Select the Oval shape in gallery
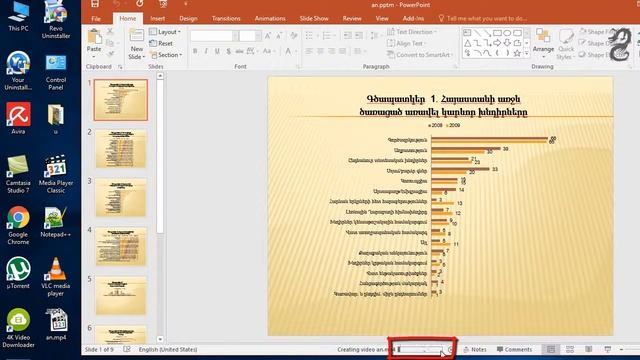Viewport: 640px width, 360px height. (507, 33)
